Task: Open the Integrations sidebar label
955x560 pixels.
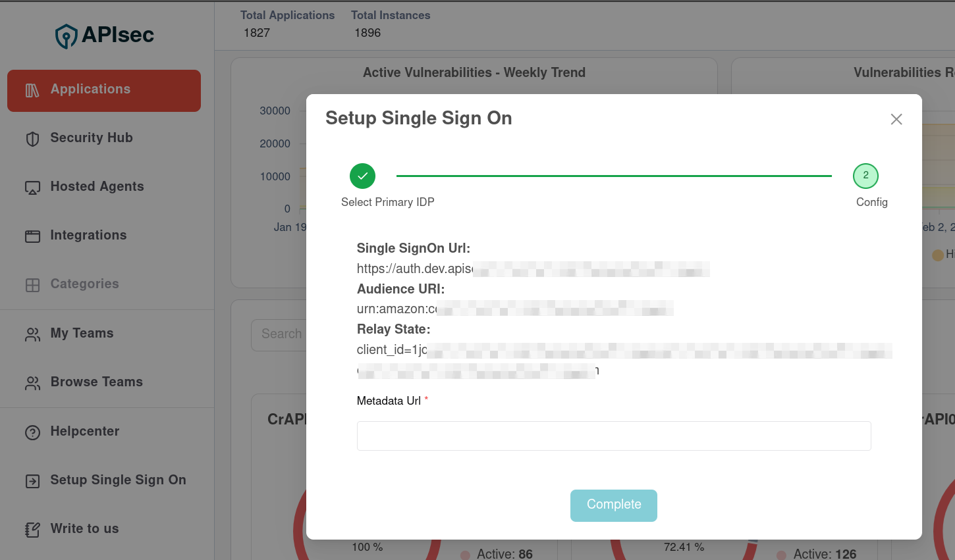Action: click(x=88, y=236)
